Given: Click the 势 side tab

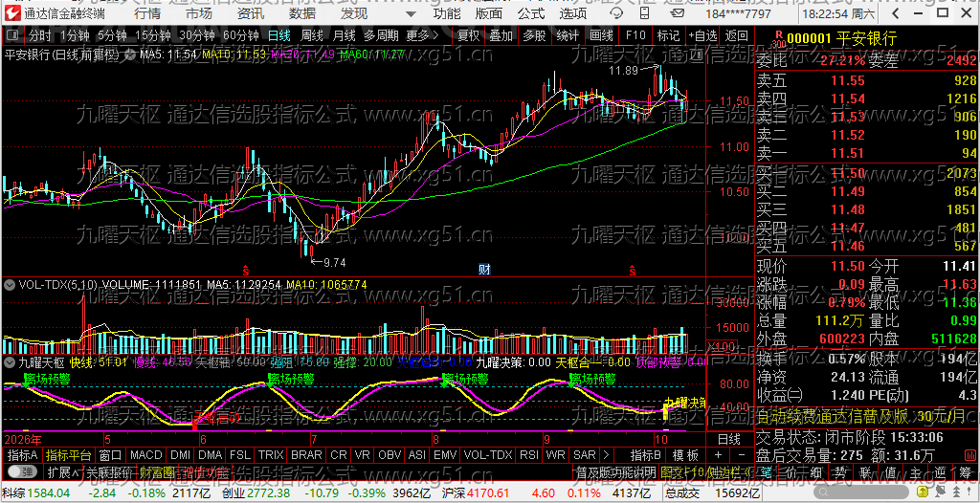Looking at the screenshot, I should (840, 471).
